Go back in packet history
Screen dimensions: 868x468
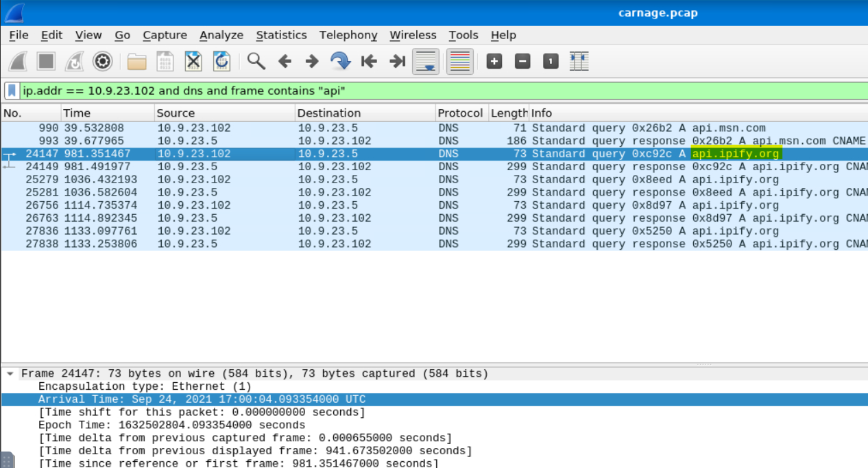click(x=285, y=62)
